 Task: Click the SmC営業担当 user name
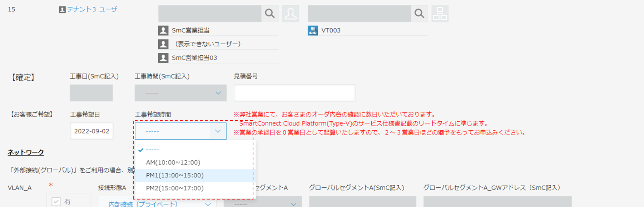[x=191, y=30]
